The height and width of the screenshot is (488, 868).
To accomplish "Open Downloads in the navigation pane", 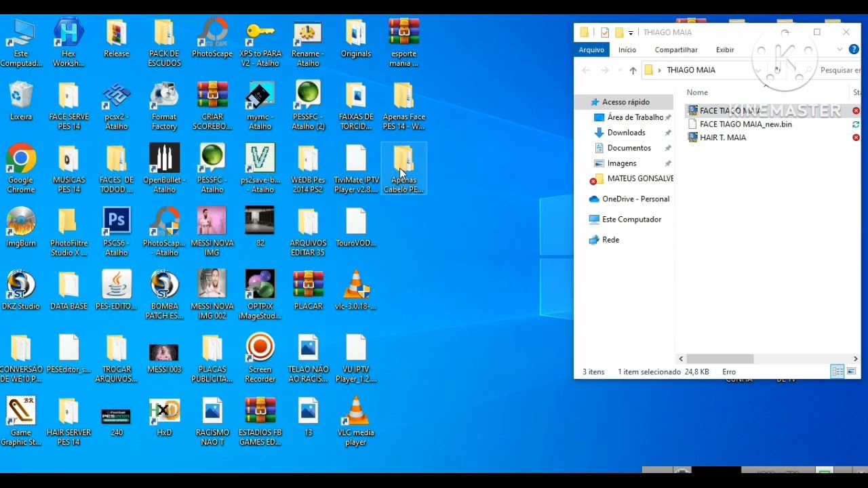I will tap(626, 132).
